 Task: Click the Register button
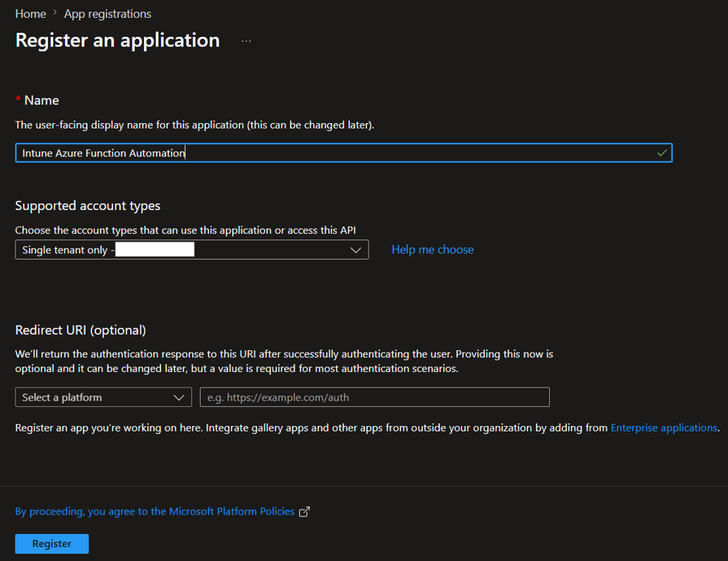52,544
